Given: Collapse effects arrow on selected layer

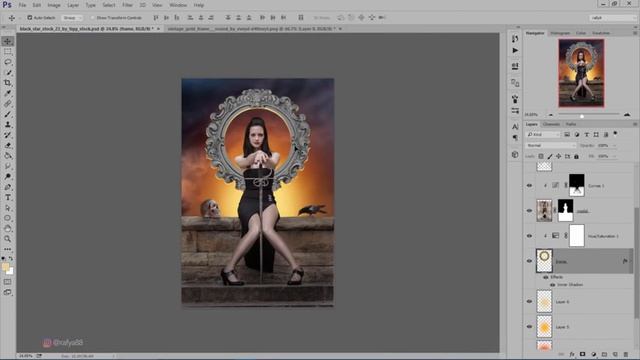Looking at the screenshot, I should (630, 261).
